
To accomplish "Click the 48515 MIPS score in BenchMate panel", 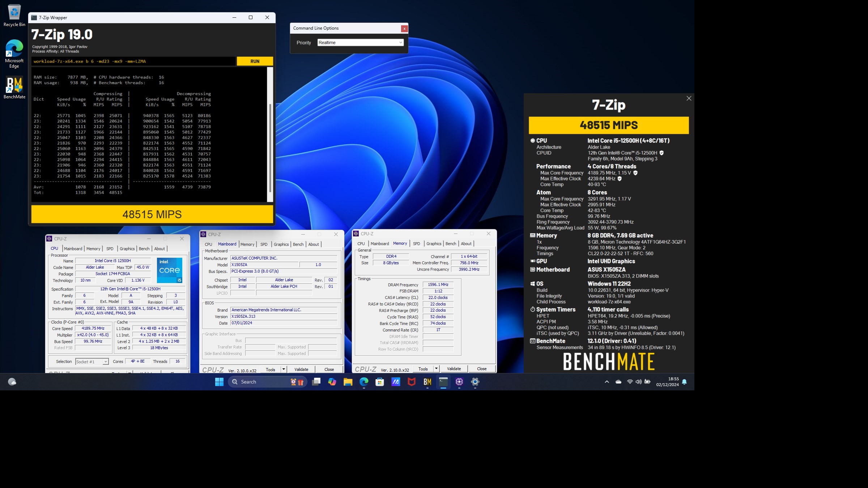I will [609, 125].
